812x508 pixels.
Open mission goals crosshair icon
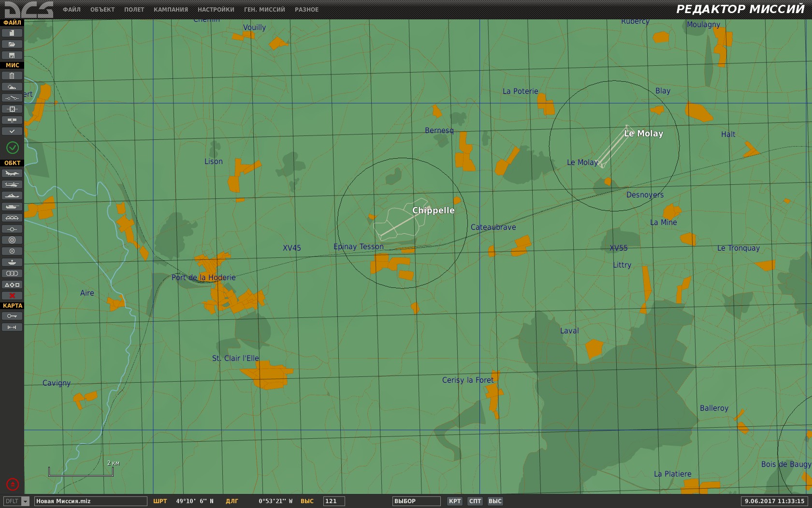(x=12, y=109)
